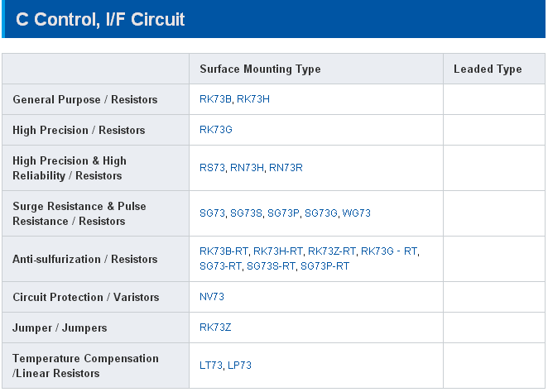This screenshot has width=548, height=392.
Task: Open the SG73P surge resistance link
Action: point(283,213)
